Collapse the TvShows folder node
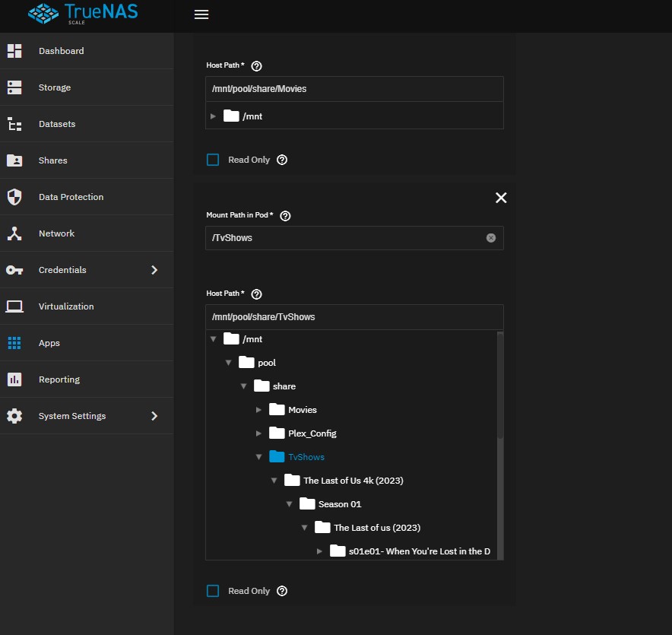The height and width of the screenshot is (635, 672). click(259, 457)
